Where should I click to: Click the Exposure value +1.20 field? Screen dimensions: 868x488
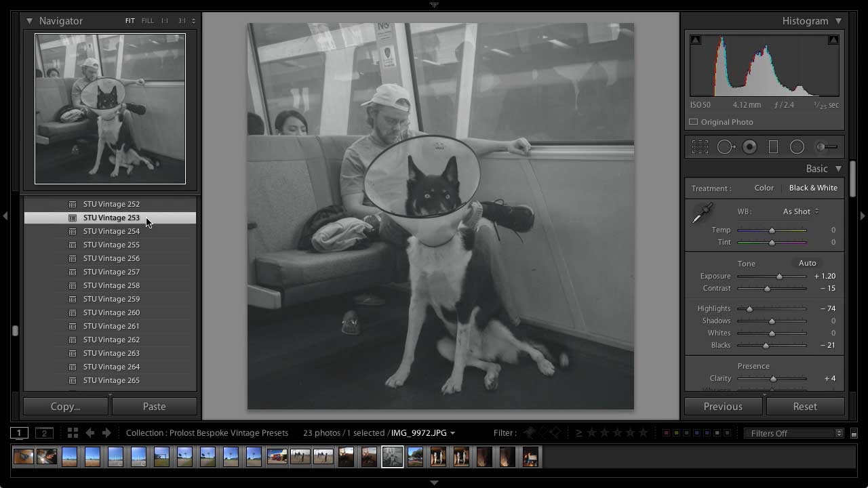pos(825,276)
